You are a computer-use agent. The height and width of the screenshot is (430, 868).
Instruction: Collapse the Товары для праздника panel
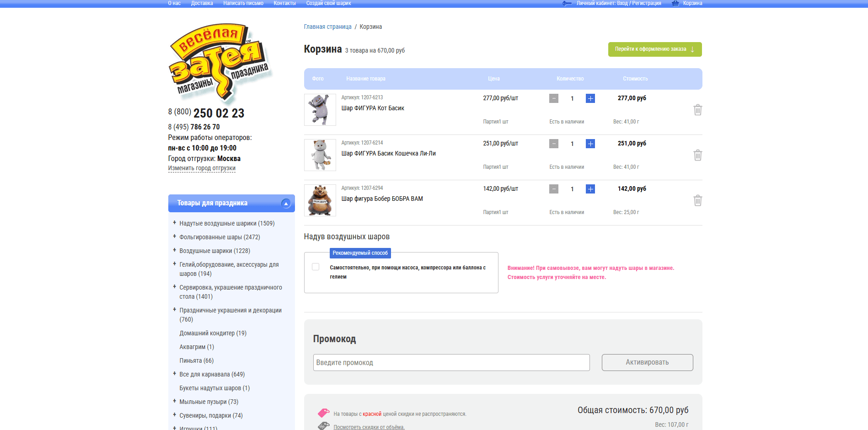[286, 204]
